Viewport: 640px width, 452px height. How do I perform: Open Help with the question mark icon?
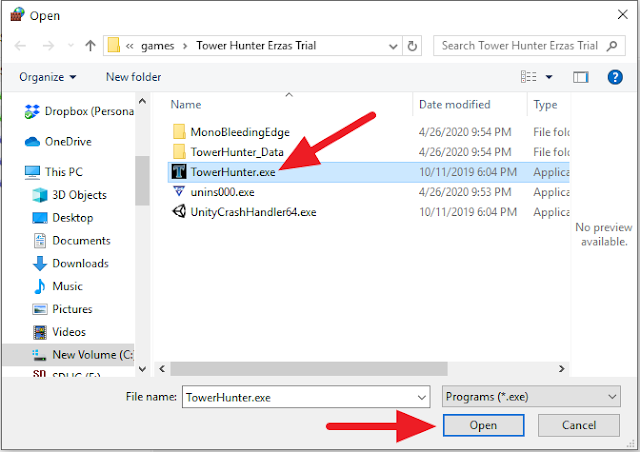click(x=615, y=77)
